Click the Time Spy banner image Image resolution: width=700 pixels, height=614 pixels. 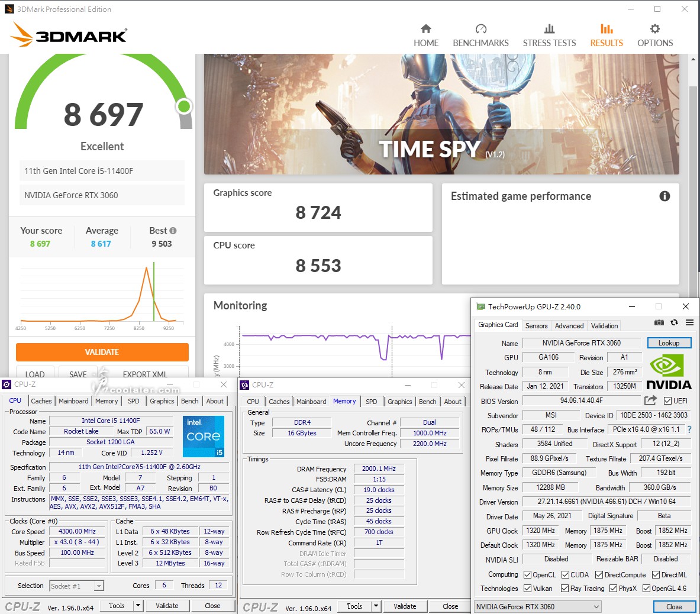(441, 114)
